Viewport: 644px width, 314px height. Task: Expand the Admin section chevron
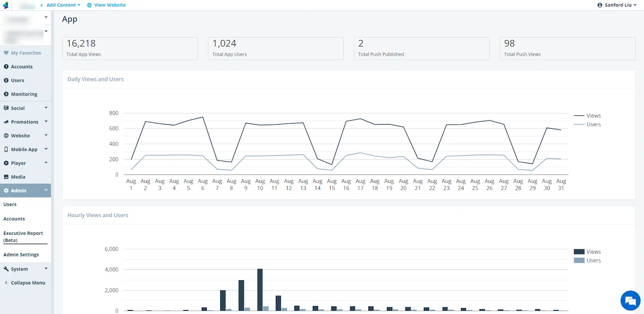tap(46, 190)
